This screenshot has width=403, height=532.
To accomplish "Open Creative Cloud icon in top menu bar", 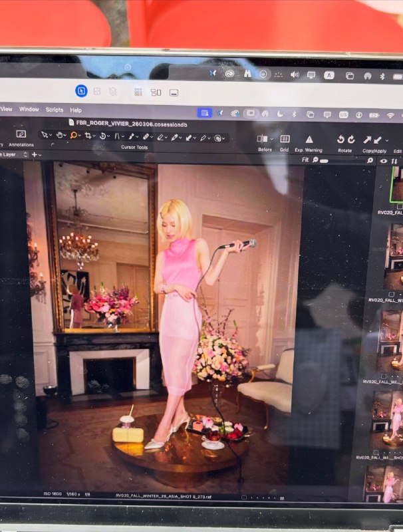I will click(x=229, y=73).
